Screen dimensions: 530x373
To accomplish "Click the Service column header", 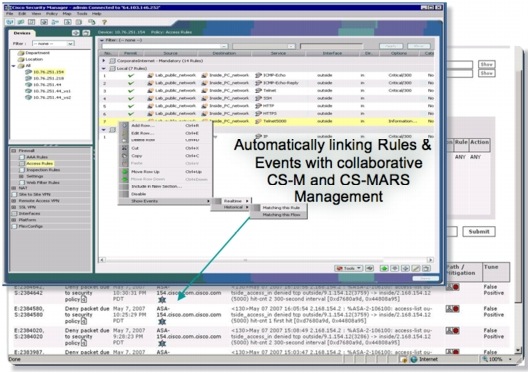I will click(x=278, y=53).
